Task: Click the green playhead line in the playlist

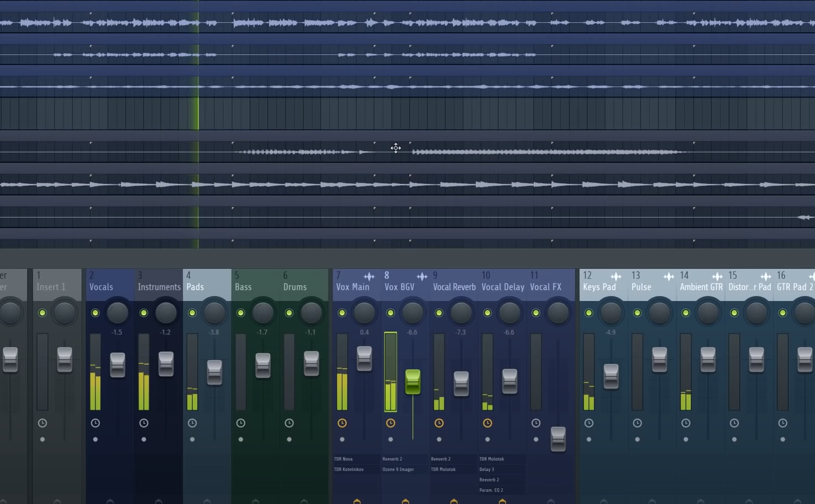Action: coord(198,125)
